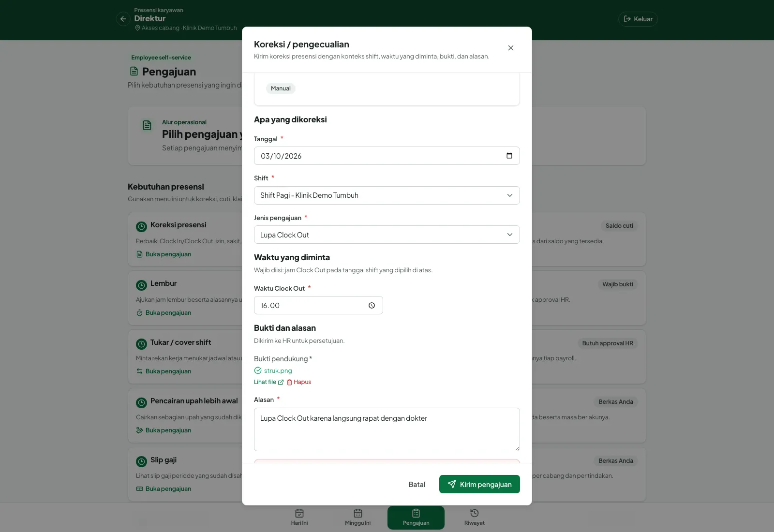
Task: Click inside the Alasan text area
Action: (x=387, y=429)
